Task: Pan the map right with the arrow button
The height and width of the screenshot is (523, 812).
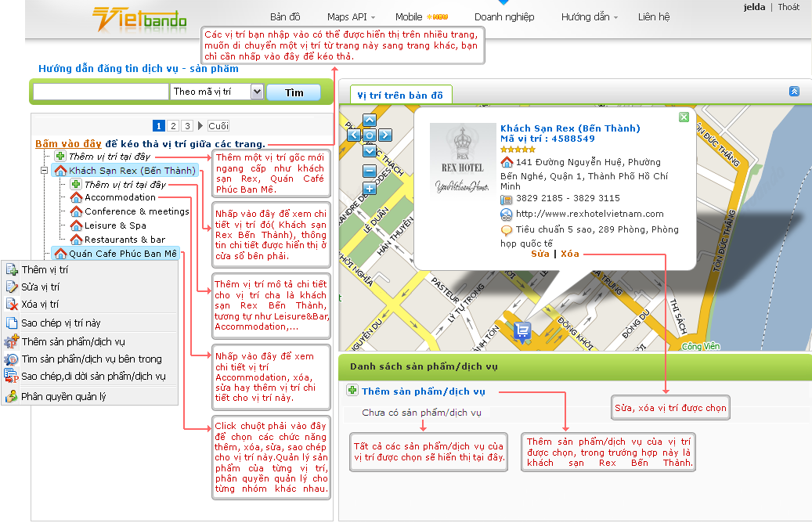Action: 384,135
